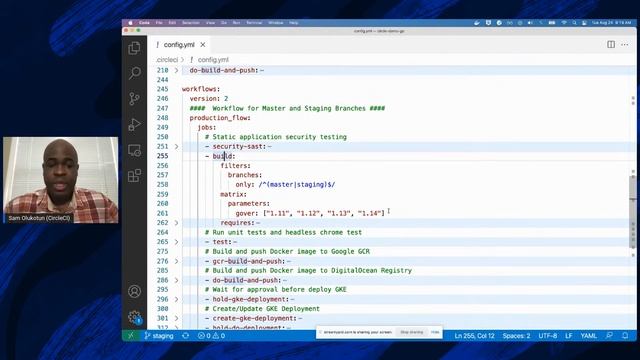This screenshot has width=640, height=360.
Task: Expand folded hold-gke-deployment at line 296
Action: coord(176,299)
